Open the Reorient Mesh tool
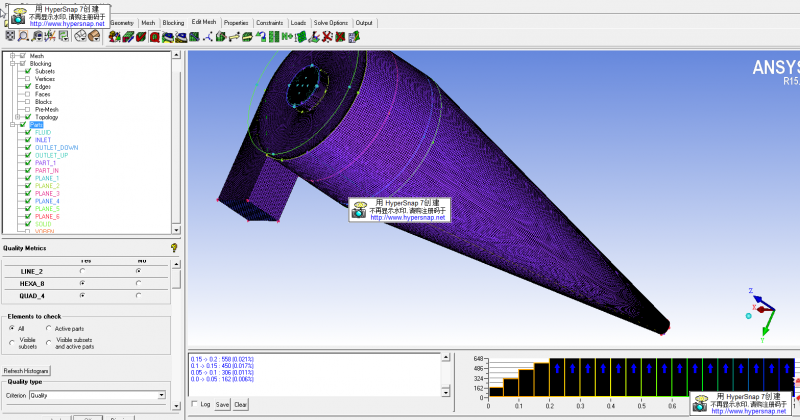 point(314,37)
